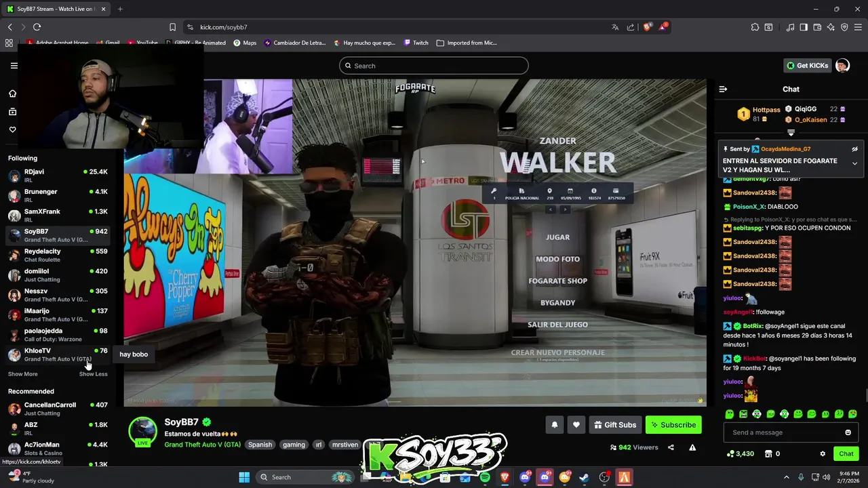Click the bookmark icon in address bar
The width and height of the screenshot is (868, 488).
172,27
